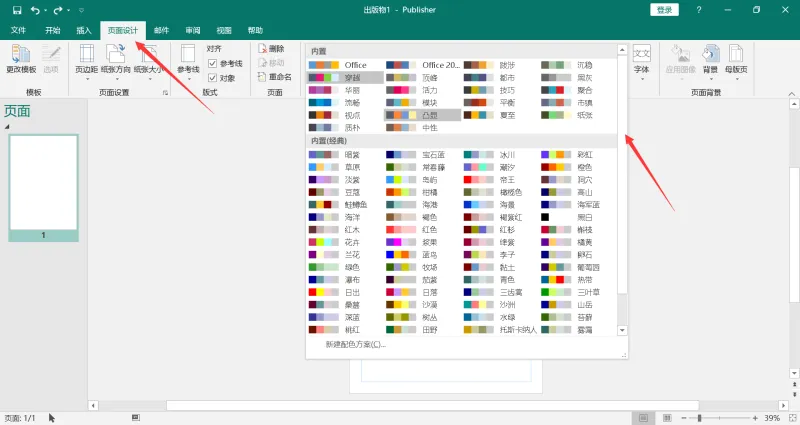800x425 pixels.
Task: Click the Redo icon
Action: pyautogui.click(x=58, y=10)
